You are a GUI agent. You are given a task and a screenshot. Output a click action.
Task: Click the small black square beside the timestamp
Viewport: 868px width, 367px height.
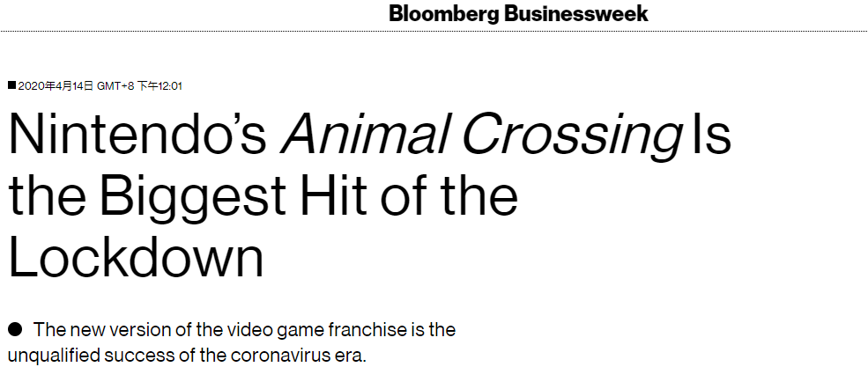(x=11, y=85)
